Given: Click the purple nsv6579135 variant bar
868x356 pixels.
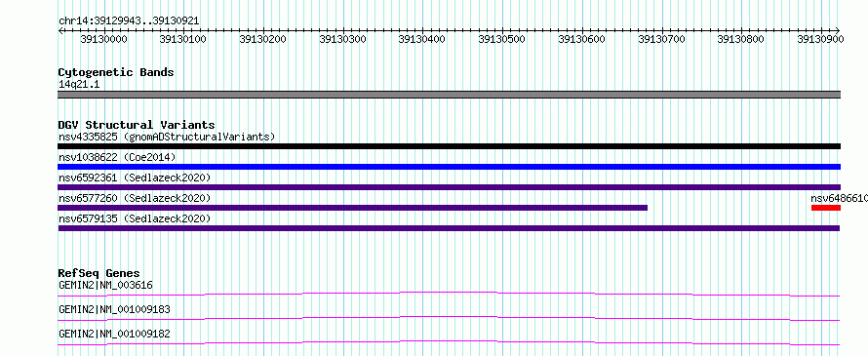Looking at the screenshot, I should click(449, 228).
